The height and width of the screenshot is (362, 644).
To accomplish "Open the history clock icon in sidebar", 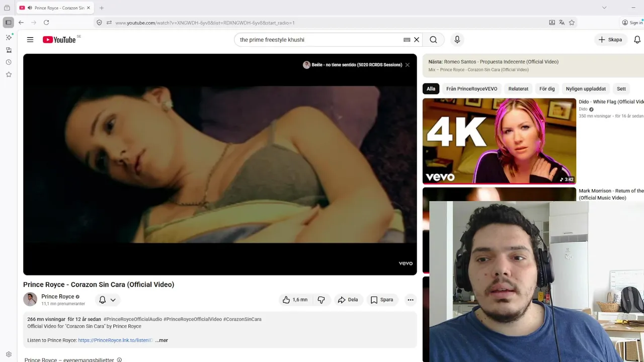I will coord(9,62).
